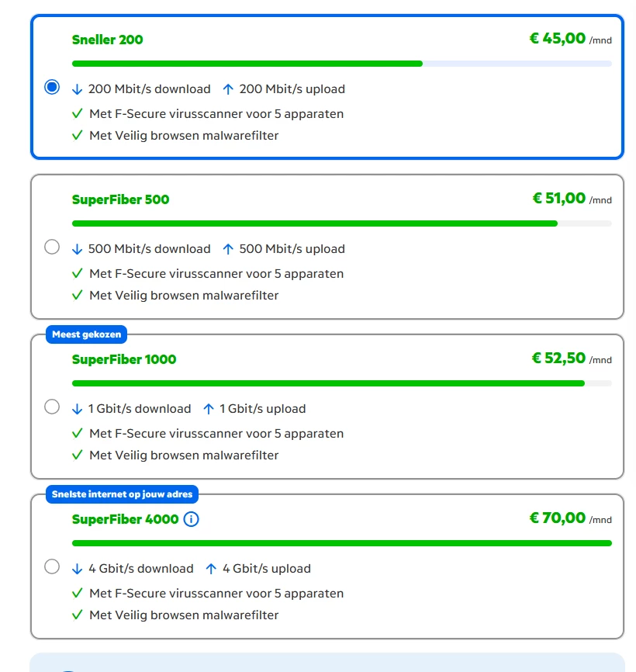Click the € 52,50 /mnd price
This screenshot has width=636, height=672.
click(572, 359)
